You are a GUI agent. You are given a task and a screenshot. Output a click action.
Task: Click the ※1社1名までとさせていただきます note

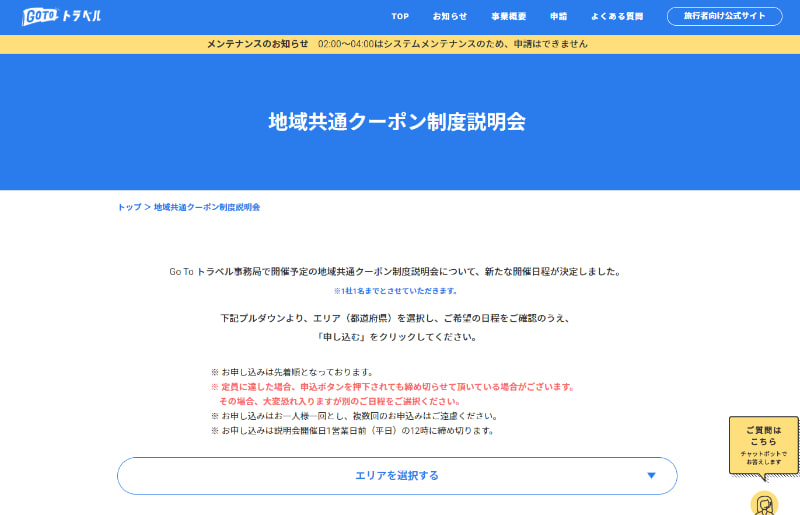coord(395,291)
